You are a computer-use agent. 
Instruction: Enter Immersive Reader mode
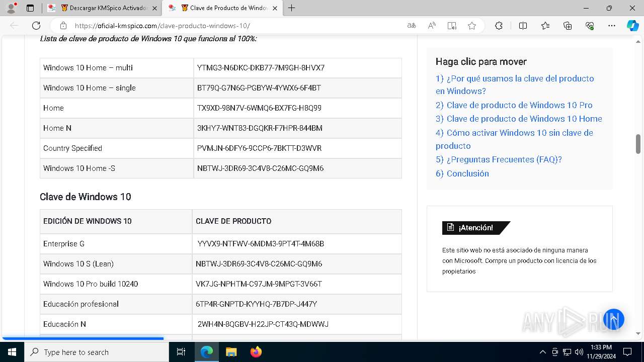[x=452, y=26]
